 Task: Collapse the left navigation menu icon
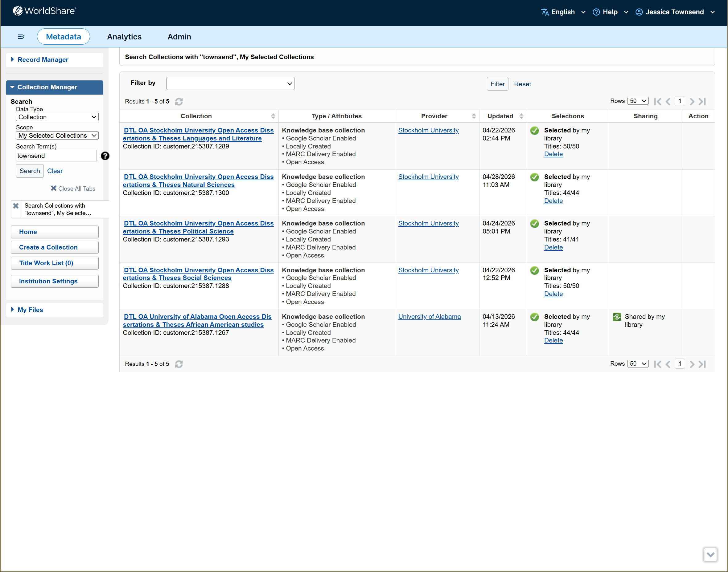tap(21, 37)
